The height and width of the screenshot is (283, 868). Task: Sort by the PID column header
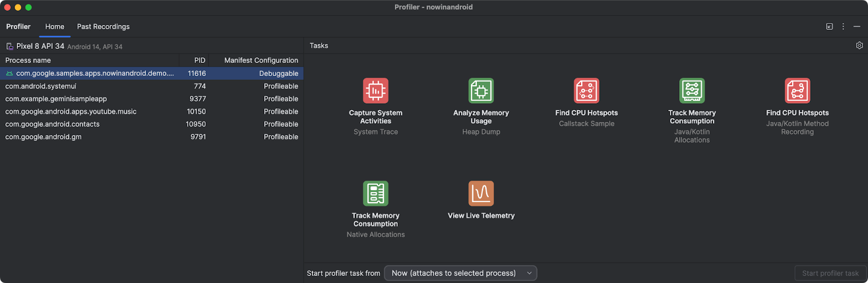tap(200, 60)
